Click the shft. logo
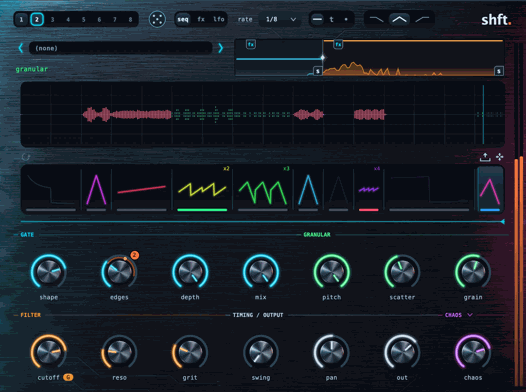 [496, 20]
